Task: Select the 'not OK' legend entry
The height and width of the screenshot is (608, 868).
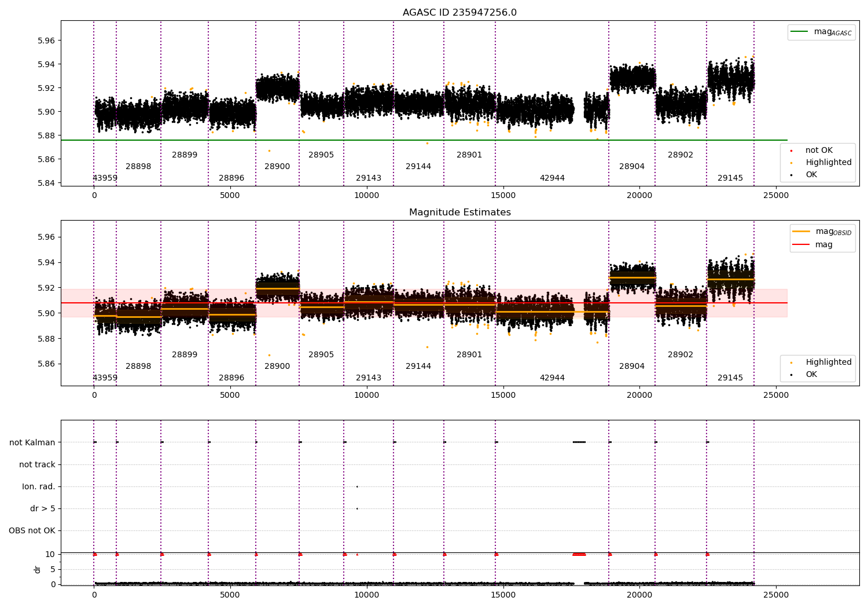Action: (x=819, y=151)
